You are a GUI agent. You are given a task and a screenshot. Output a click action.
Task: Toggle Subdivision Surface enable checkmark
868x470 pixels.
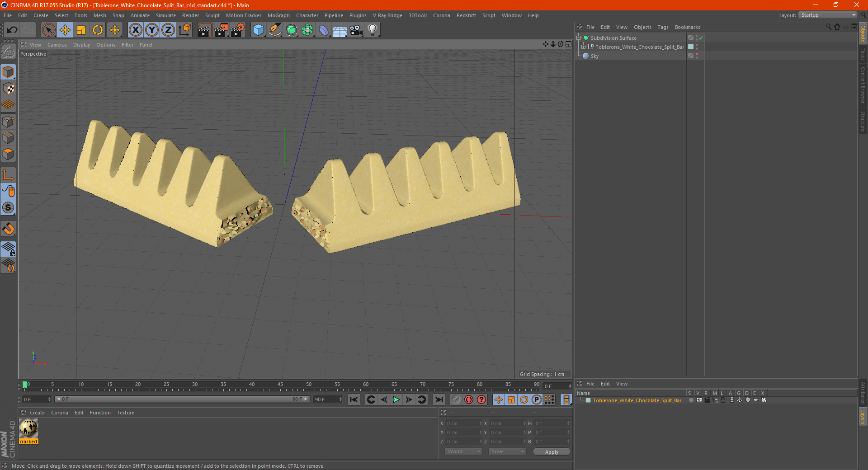701,38
